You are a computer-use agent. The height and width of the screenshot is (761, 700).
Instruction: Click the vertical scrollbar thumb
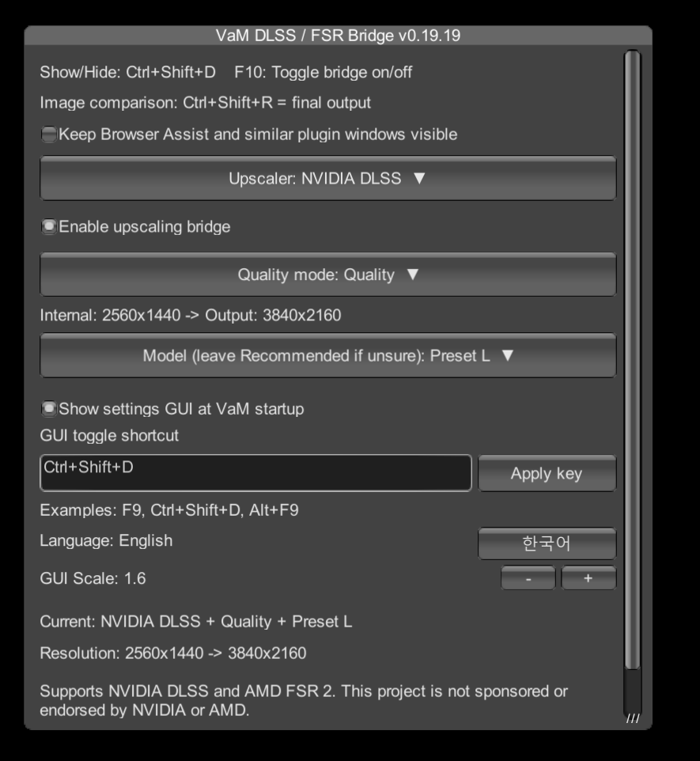(x=633, y=360)
